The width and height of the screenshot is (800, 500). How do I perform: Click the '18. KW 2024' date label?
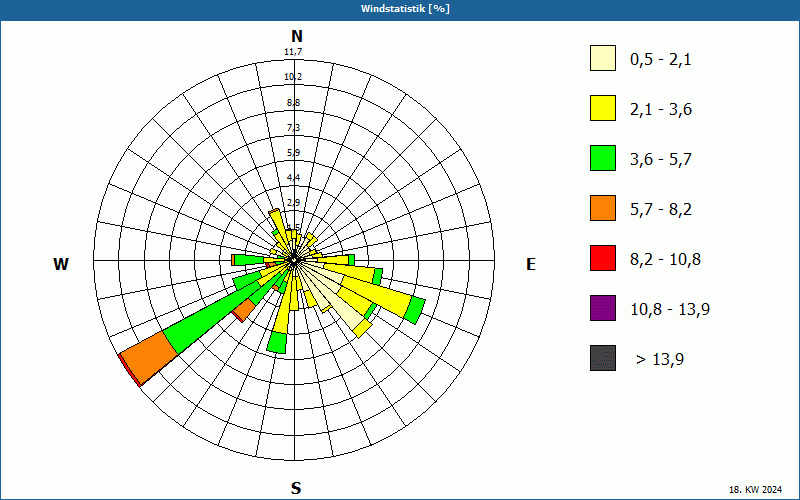[757, 490]
